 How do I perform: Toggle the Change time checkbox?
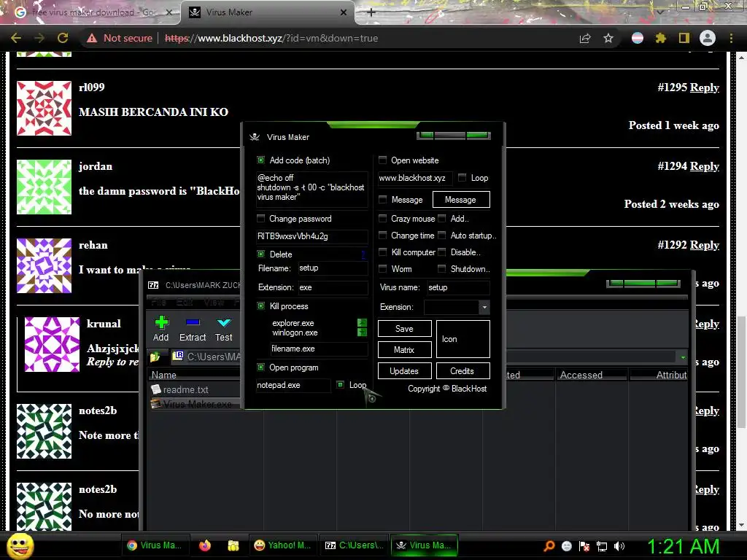point(382,235)
